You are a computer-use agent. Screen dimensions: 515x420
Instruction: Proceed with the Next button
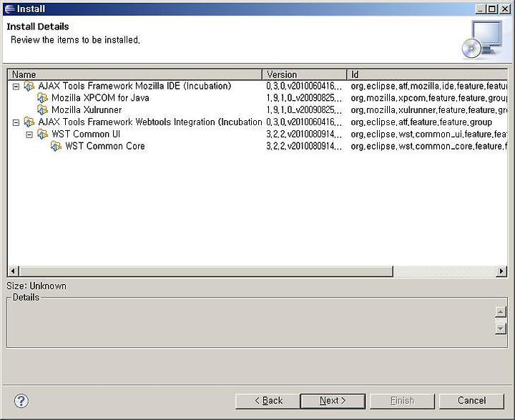333,401
